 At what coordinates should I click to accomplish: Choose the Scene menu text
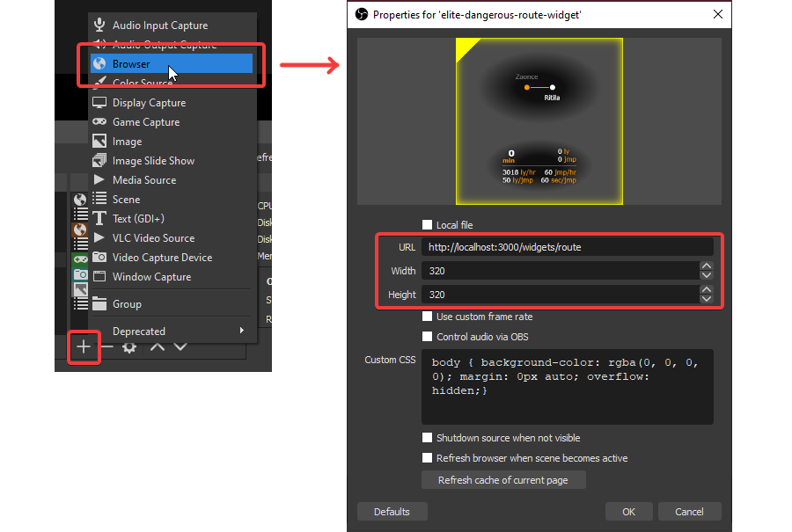(126, 200)
